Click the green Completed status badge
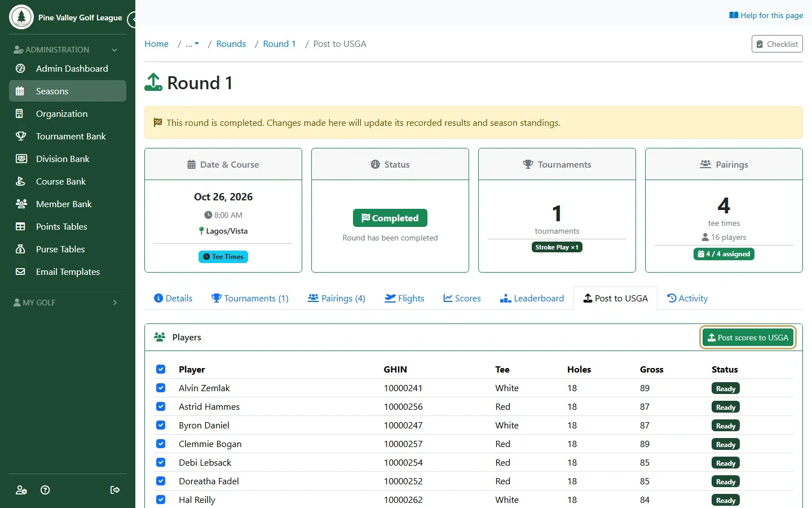This screenshot has width=812, height=508. click(390, 218)
